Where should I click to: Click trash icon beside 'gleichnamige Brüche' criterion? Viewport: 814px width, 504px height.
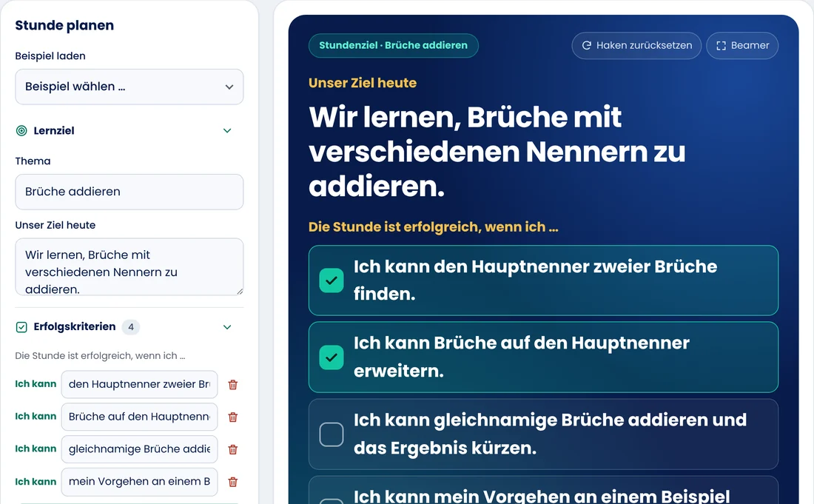233,449
